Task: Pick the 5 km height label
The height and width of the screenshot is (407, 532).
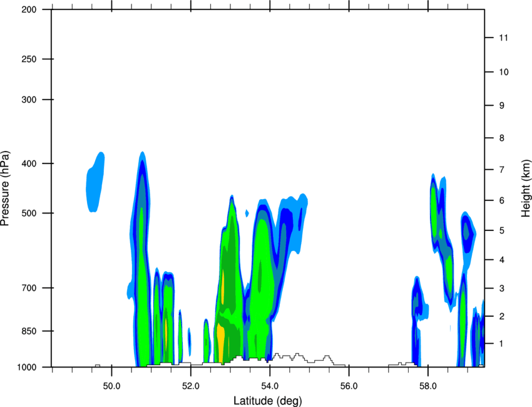Action: (502, 231)
